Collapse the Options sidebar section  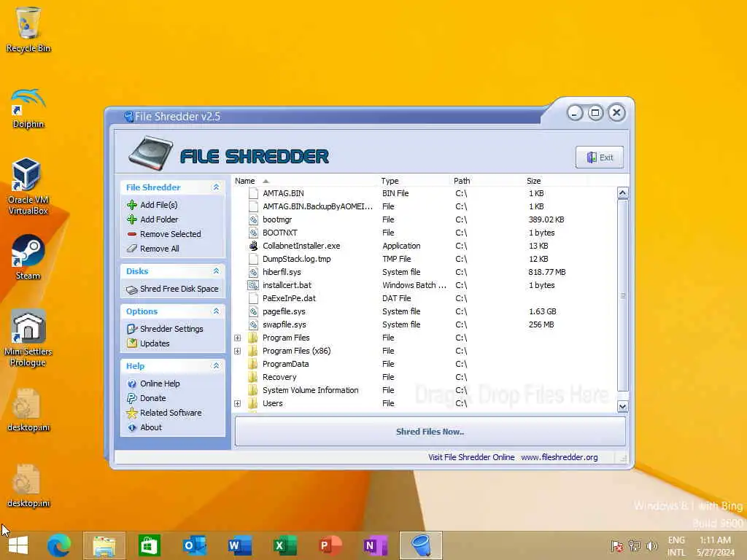[216, 311]
